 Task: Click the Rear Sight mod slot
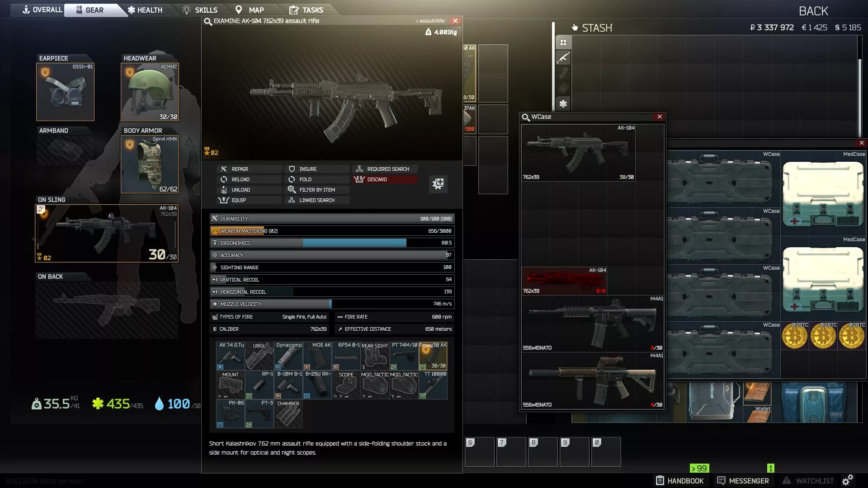(x=375, y=356)
